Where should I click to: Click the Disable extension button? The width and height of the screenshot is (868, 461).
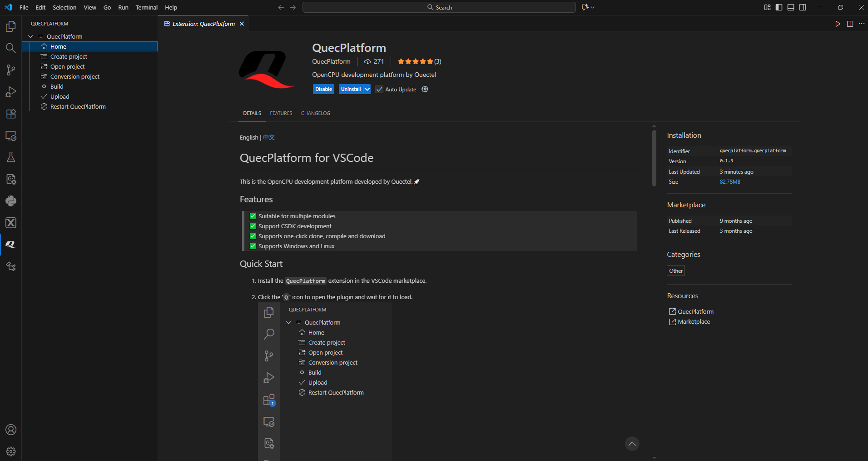[x=323, y=89]
